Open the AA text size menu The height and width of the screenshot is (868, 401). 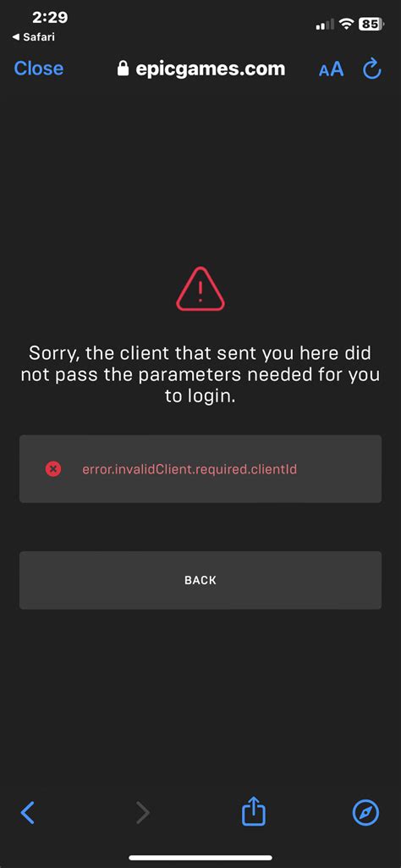tap(332, 69)
